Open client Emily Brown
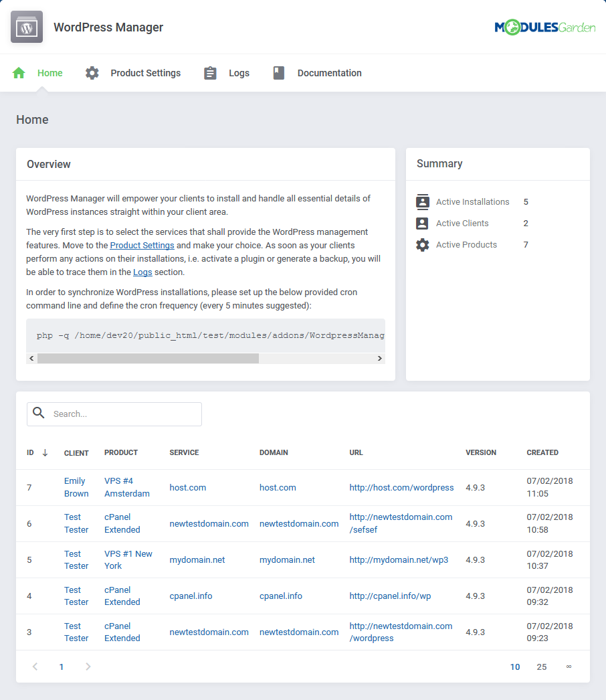 [x=76, y=487]
